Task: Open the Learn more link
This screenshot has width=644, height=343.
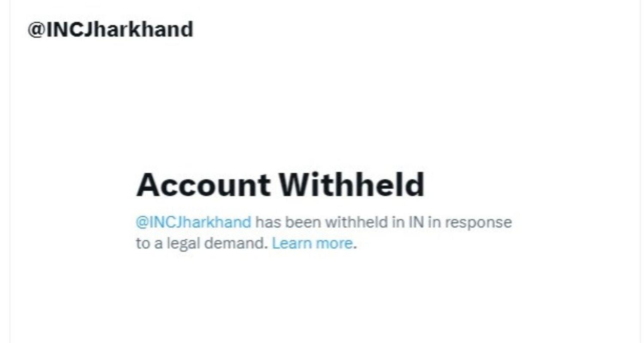Action: (312, 244)
